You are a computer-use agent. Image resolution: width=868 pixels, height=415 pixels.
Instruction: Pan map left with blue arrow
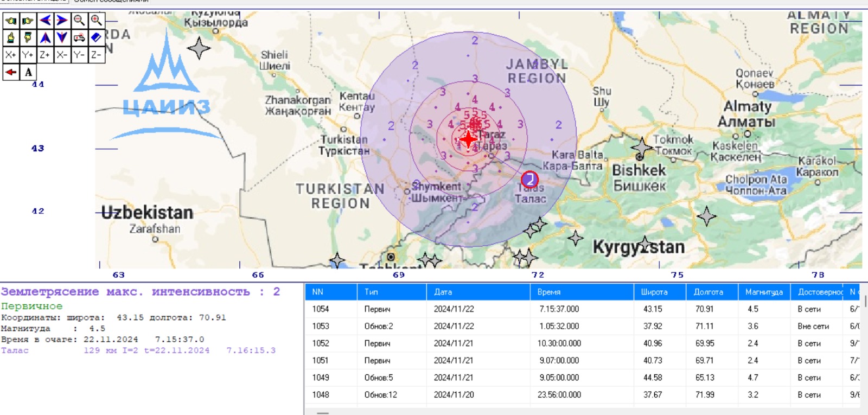coord(46,21)
